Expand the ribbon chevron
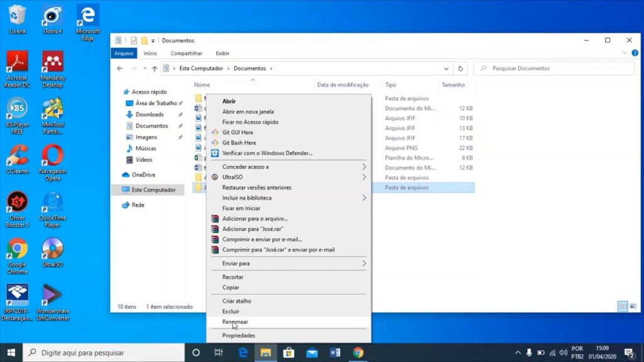644x362 pixels. click(x=625, y=53)
